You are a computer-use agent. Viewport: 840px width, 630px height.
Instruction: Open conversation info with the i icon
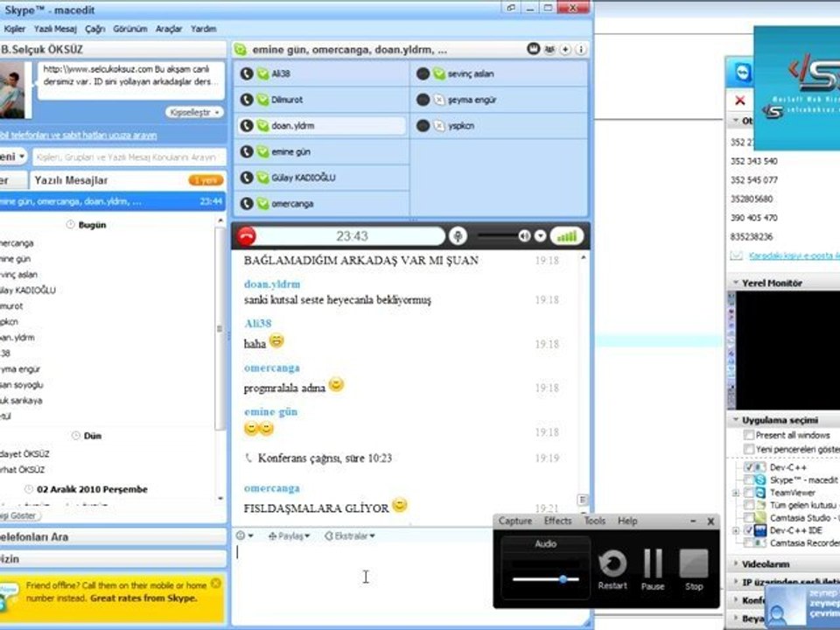point(581,49)
